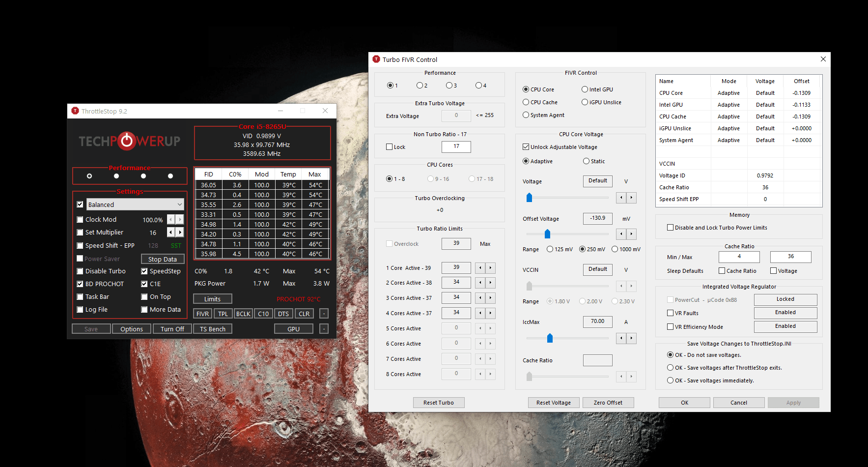Image resolution: width=868 pixels, height=467 pixels.
Task: Click IccMax right arrow button
Action: pos(632,338)
